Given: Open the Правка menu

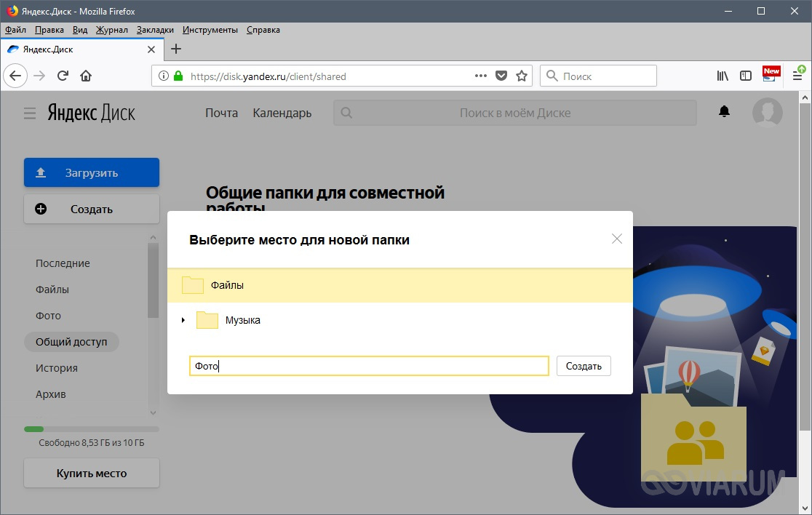Looking at the screenshot, I should coord(49,30).
